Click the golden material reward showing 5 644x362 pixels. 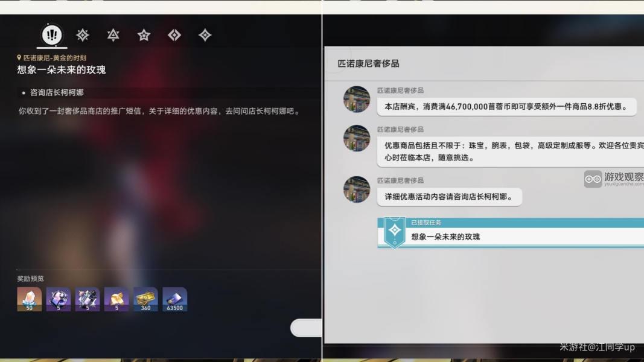pyautogui.click(x=116, y=298)
